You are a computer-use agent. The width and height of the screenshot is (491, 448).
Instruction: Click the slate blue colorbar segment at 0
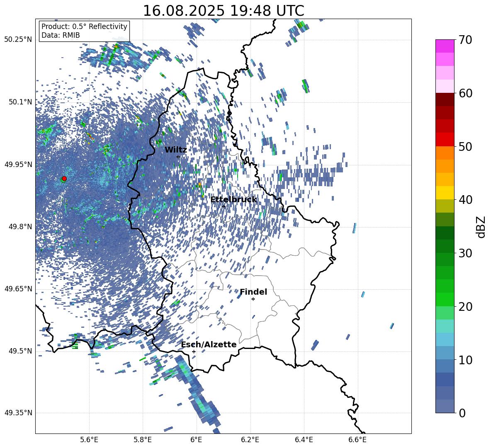(445, 406)
